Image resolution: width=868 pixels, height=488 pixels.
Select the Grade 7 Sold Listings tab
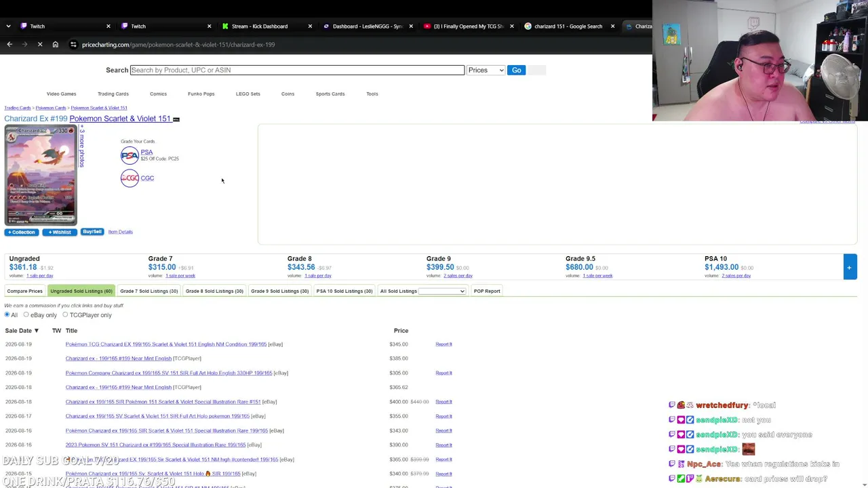click(149, 291)
